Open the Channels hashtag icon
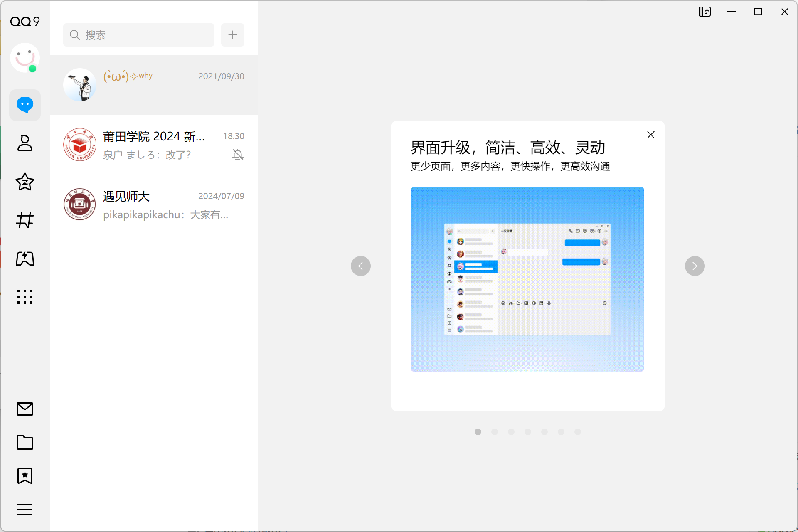 (25, 220)
